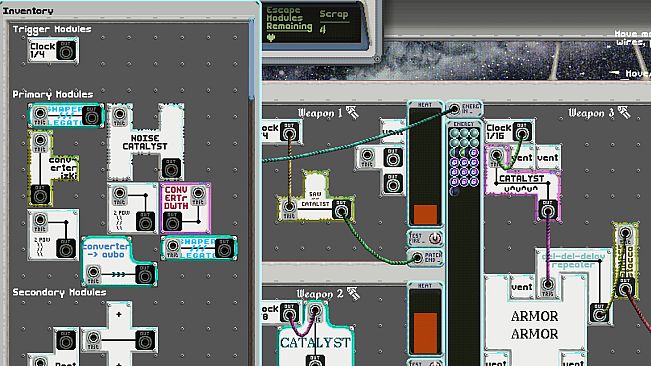Click OUT jack of Weapon 3 purple CATALYST module

(x=548, y=211)
